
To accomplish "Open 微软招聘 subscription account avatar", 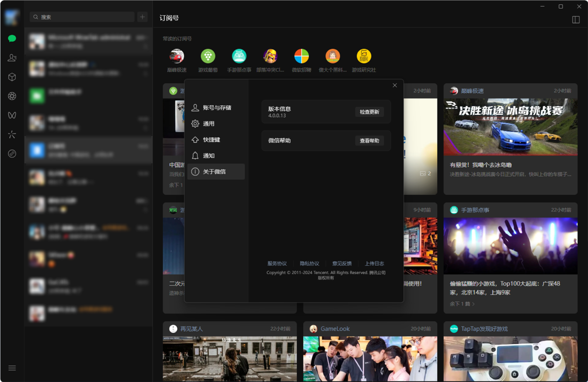I will click(301, 56).
